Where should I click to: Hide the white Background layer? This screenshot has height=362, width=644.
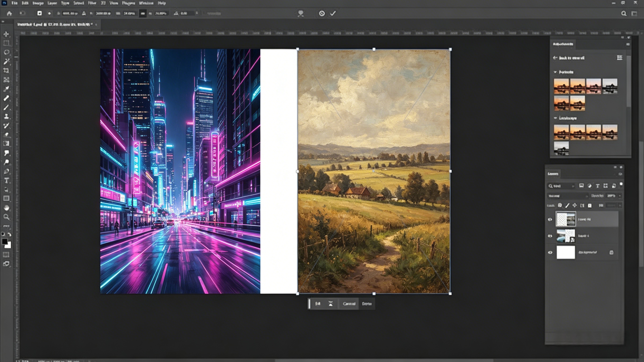(550, 252)
